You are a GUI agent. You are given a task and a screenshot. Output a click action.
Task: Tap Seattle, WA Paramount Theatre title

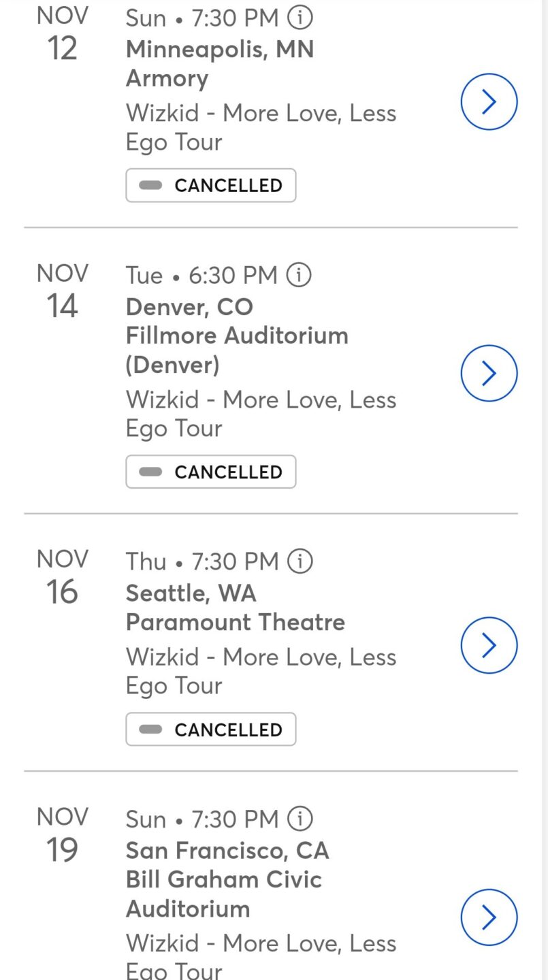point(235,607)
